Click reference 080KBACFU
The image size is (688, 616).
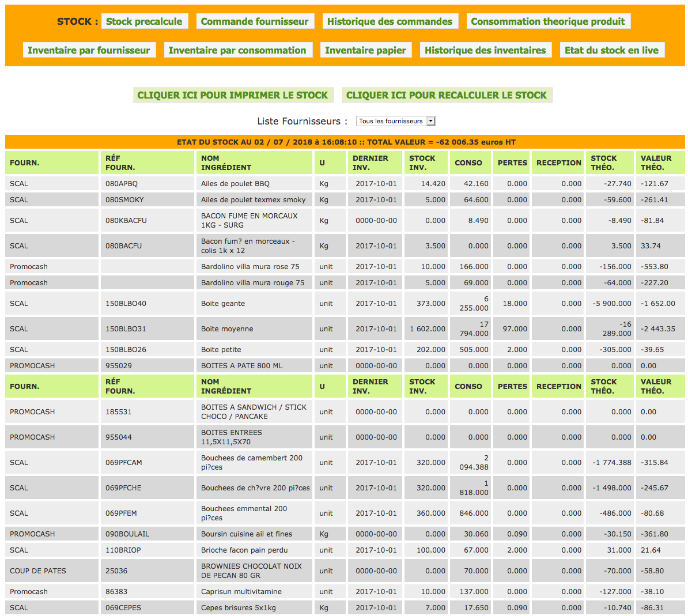(x=126, y=221)
